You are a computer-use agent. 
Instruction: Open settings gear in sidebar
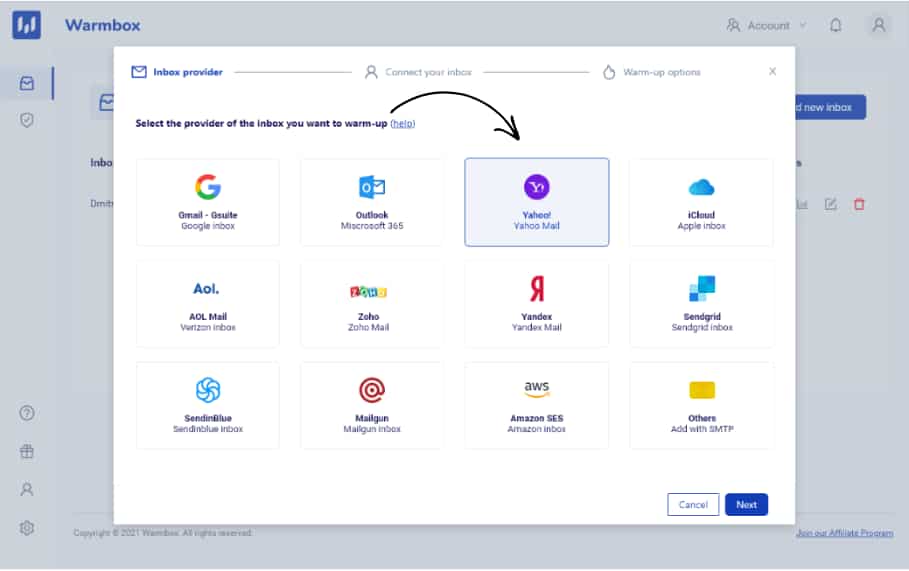tap(27, 528)
